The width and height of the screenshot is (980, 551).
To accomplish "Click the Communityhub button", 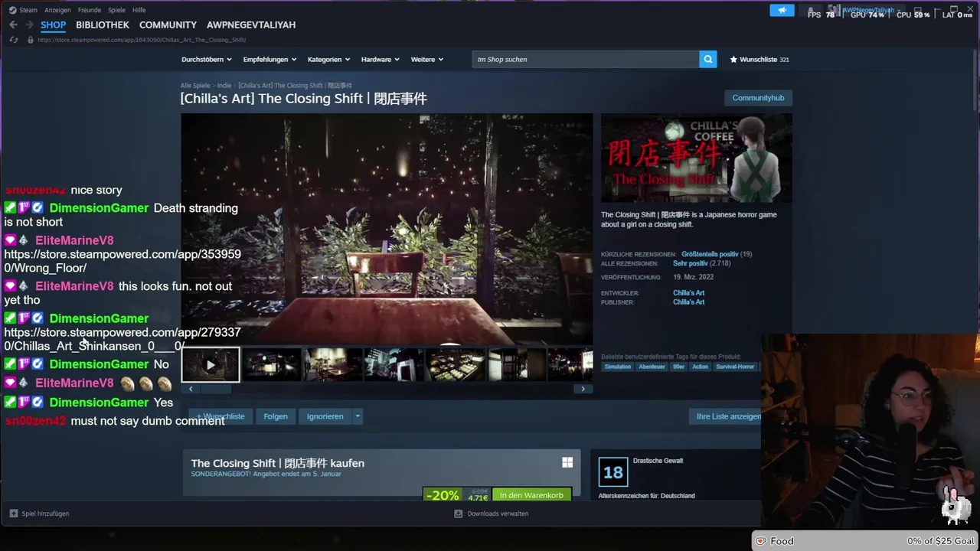I will click(758, 98).
